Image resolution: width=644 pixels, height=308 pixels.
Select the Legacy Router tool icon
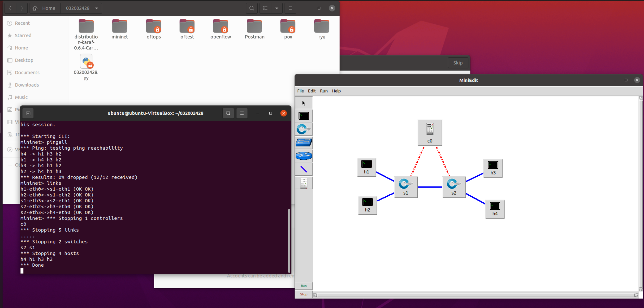coord(303,156)
